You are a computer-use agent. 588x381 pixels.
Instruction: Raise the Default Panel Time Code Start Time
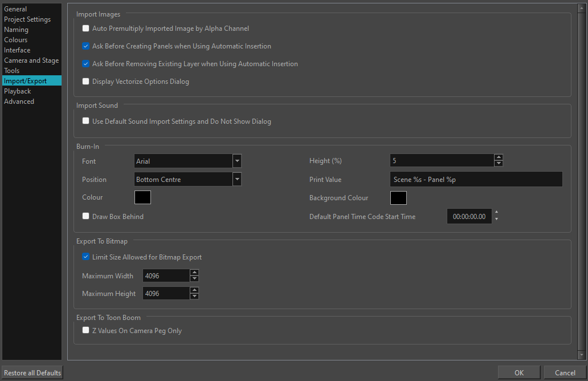pyautogui.click(x=496, y=213)
